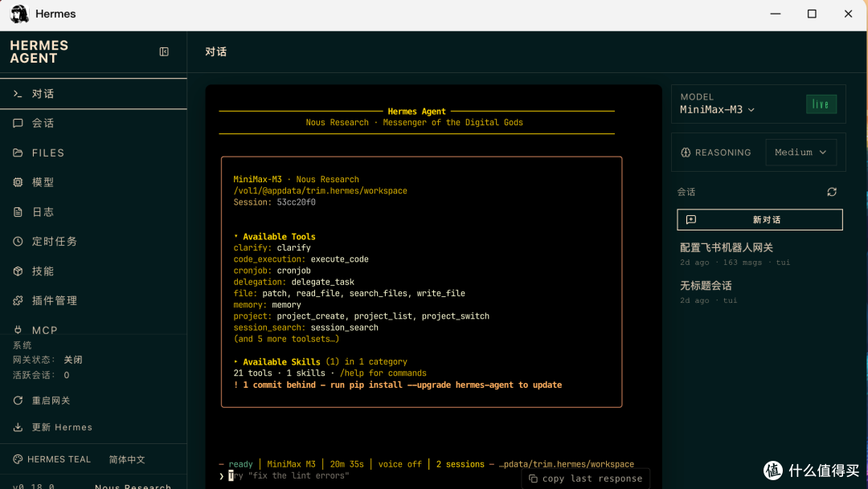The image size is (868, 489).
Task: Open the Medium reasoning level dropdown
Action: (801, 152)
